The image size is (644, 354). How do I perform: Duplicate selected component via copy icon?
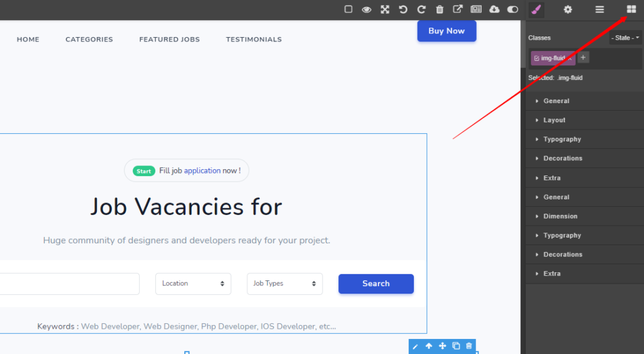[456, 346]
